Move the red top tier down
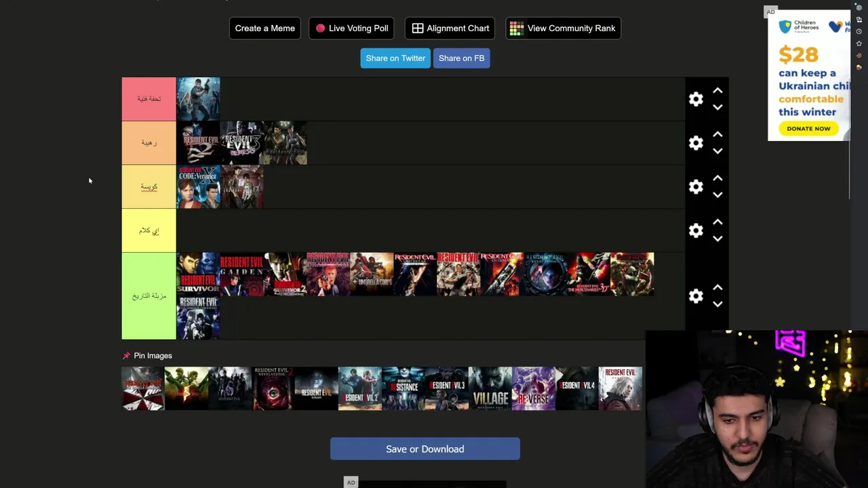This screenshot has width=868, height=488. 717,107
